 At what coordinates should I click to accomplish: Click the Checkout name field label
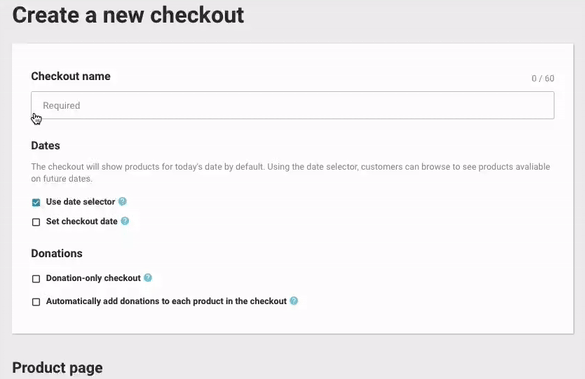point(71,76)
